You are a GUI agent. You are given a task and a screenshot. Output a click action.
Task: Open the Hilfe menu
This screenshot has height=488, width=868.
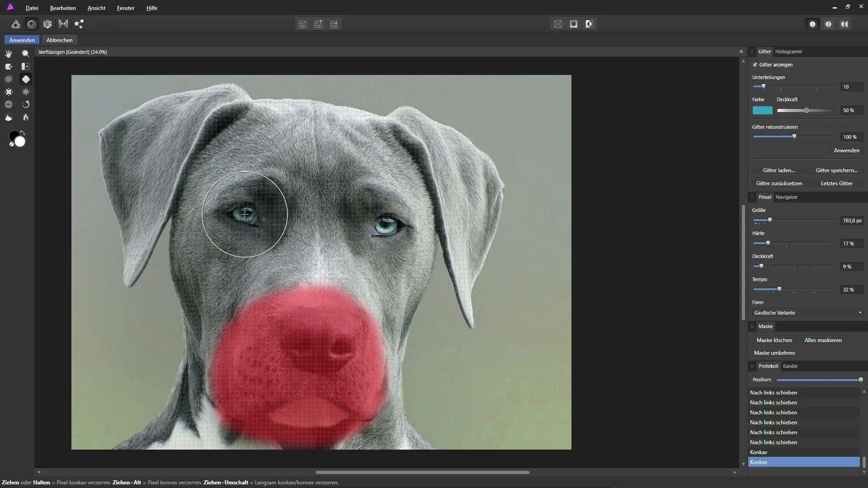click(x=152, y=8)
